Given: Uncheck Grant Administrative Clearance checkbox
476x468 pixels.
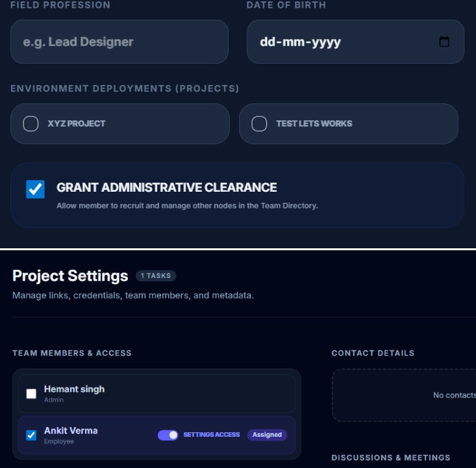Looking at the screenshot, I should point(35,189).
